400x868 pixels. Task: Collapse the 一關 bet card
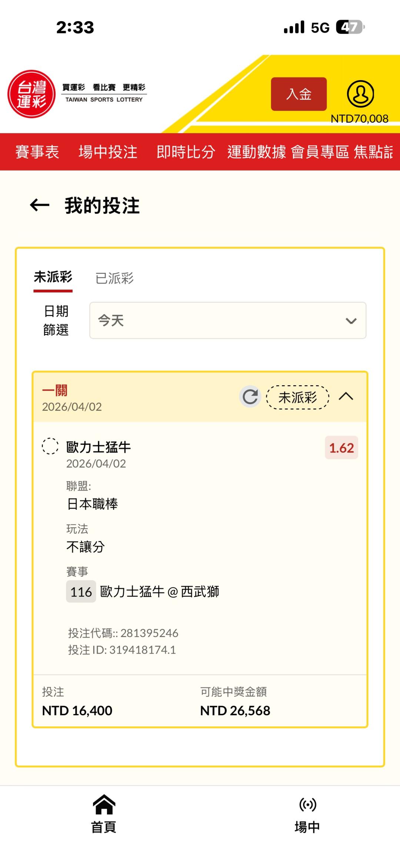point(346,396)
